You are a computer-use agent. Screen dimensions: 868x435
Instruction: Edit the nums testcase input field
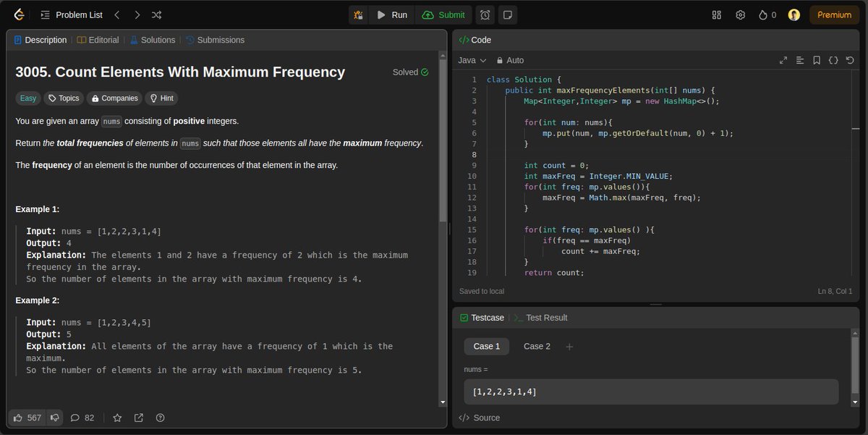(650, 392)
